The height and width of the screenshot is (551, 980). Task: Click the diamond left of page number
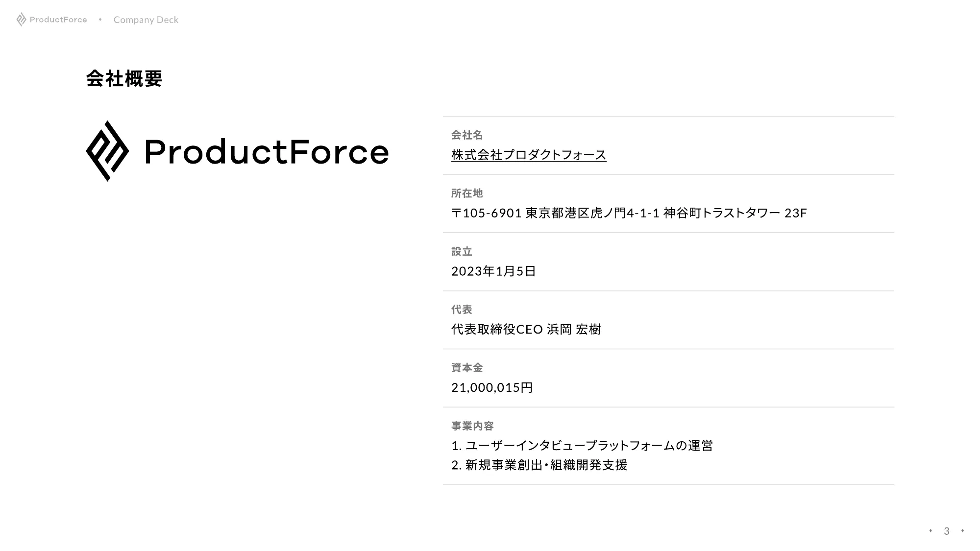931,531
